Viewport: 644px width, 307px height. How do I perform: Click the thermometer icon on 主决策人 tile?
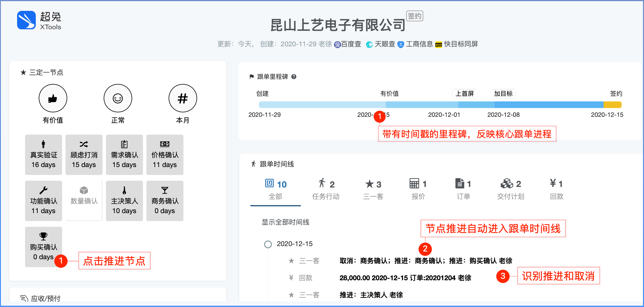click(124, 190)
